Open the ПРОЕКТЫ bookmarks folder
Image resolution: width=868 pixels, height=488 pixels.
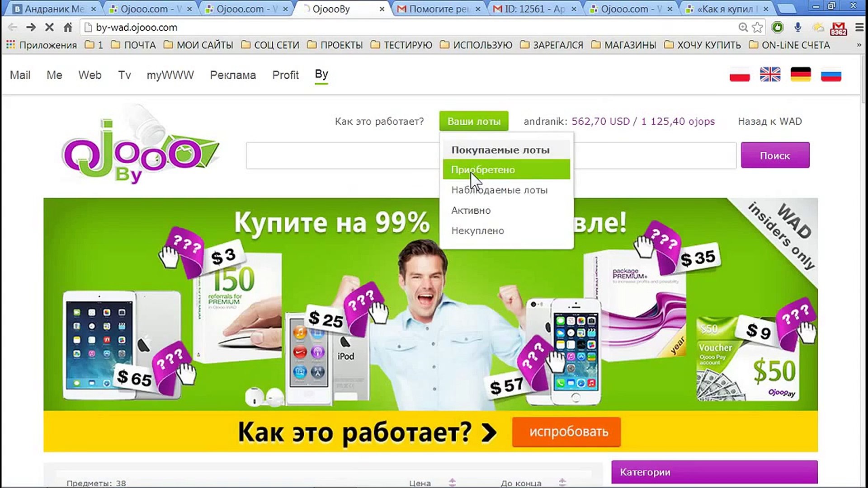click(335, 45)
